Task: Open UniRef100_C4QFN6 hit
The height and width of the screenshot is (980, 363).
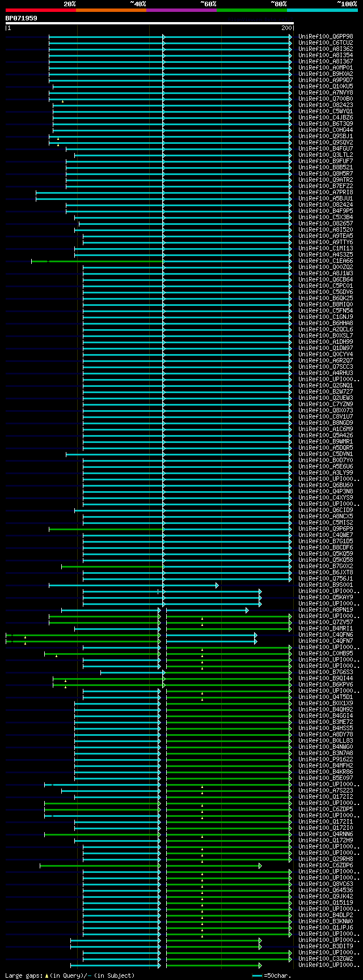Action: [326, 634]
